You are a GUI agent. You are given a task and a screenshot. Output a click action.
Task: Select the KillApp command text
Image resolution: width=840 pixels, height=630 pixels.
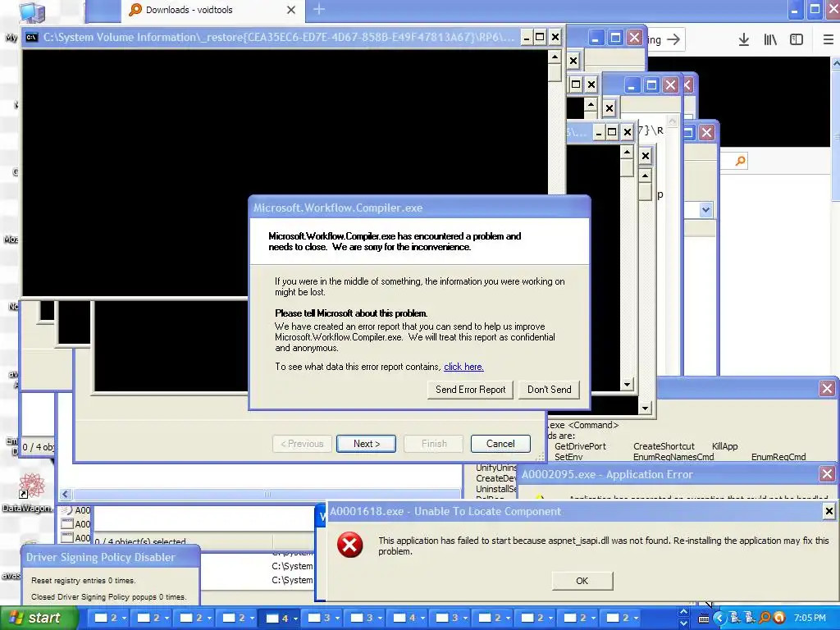tap(725, 446)
